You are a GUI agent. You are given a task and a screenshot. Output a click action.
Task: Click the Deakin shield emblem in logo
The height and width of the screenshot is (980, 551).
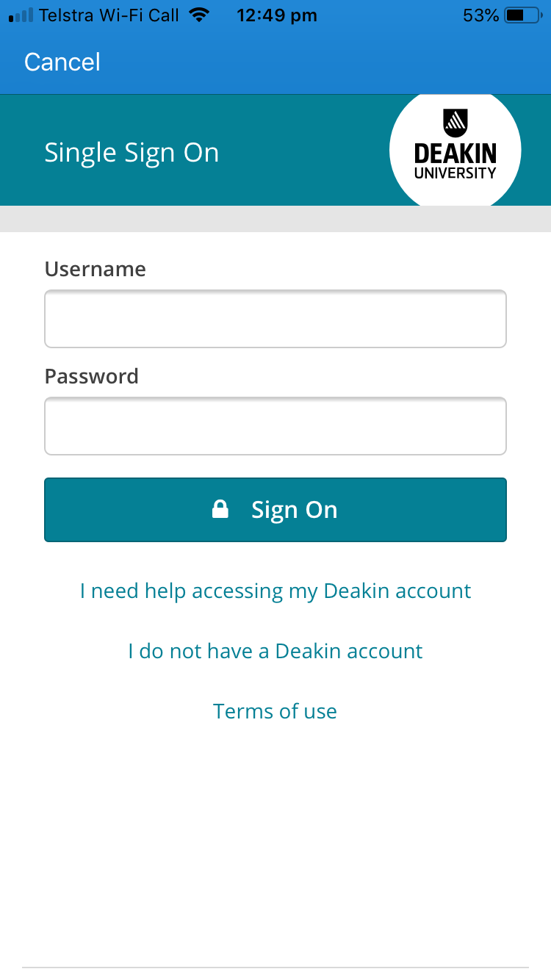point(455,123)
